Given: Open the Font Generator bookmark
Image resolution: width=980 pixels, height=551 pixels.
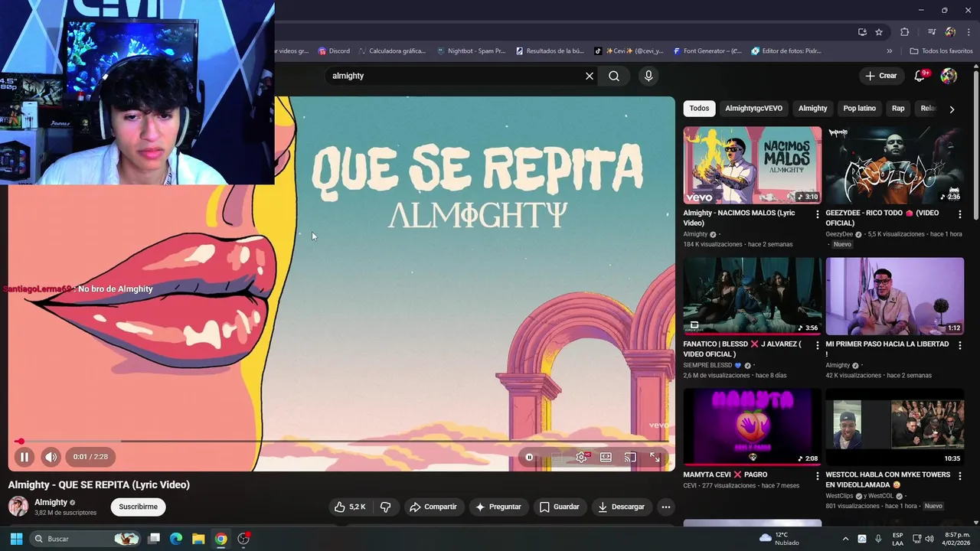Looking at the screenshot, I should pyautogui.click(x=707, y=51).
